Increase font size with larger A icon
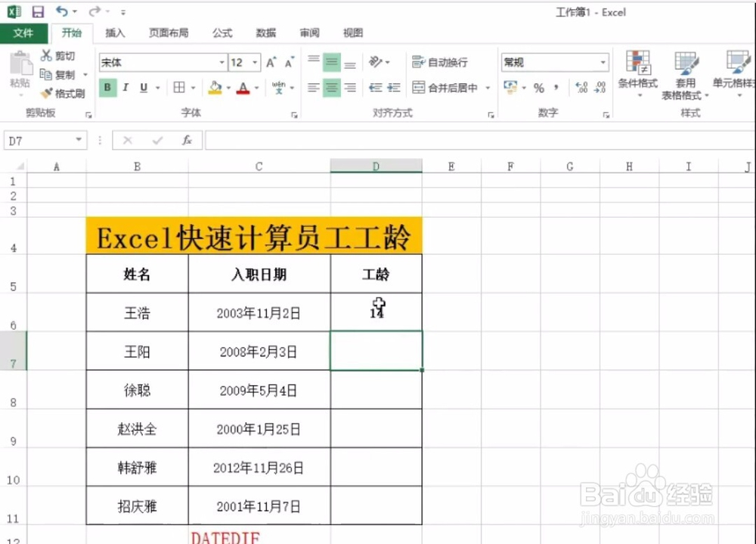The height and width of the screenshot is (544, 756). [x=271, y=62]
